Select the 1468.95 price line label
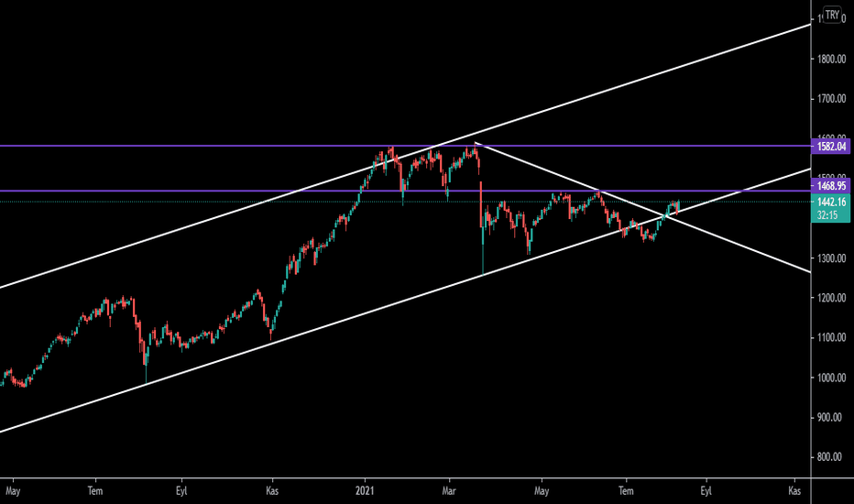Viewport: 854px width, 504px height. pyautogui.click(x=830, y=186)
